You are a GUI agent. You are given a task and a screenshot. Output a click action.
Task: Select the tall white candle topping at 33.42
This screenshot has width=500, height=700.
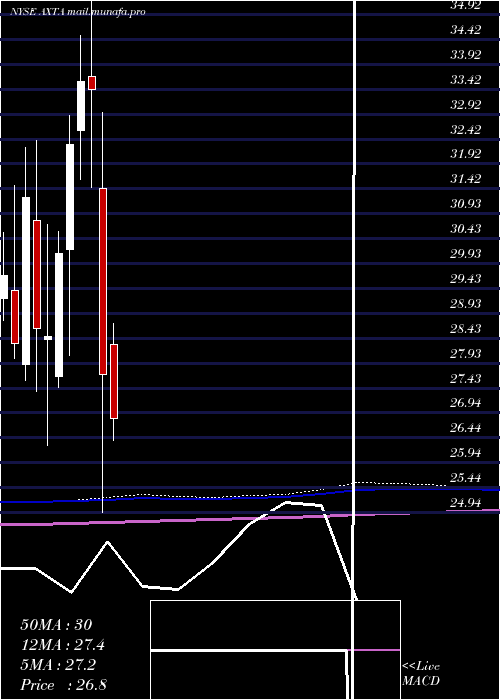pyautogui.click(x=81, y=106)
